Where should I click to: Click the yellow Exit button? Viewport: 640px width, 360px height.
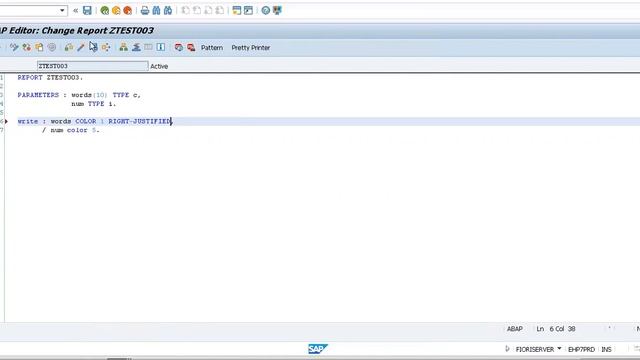coord(116,11)
